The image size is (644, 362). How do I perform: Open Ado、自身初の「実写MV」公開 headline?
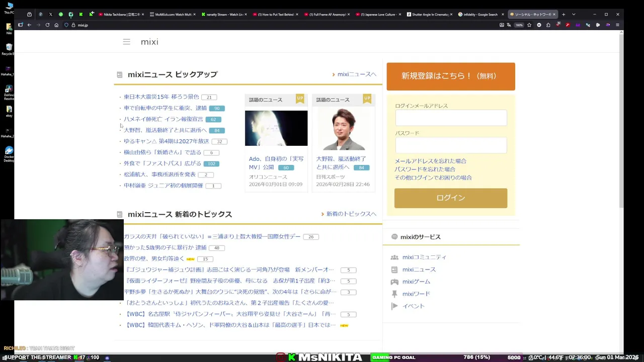276,163
